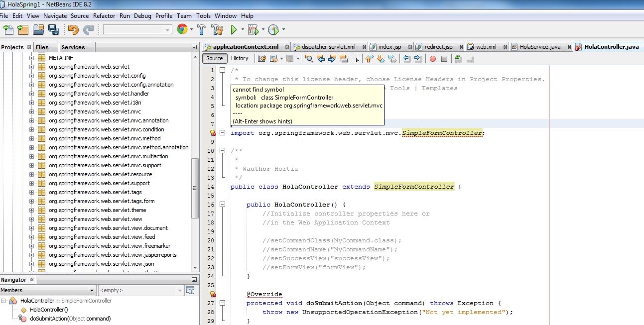
Task: Click the Last Edit editor toolbar icon
Action: point(262,59)
